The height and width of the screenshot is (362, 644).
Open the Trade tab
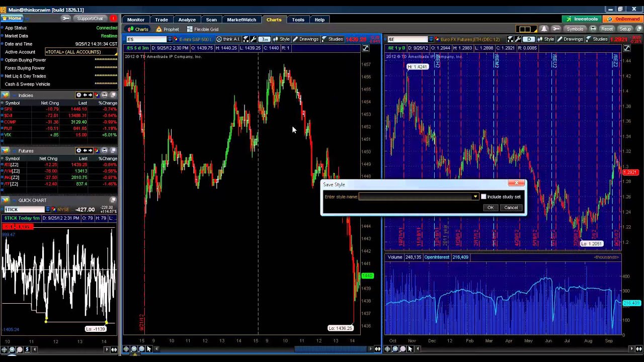coord(162,20)
